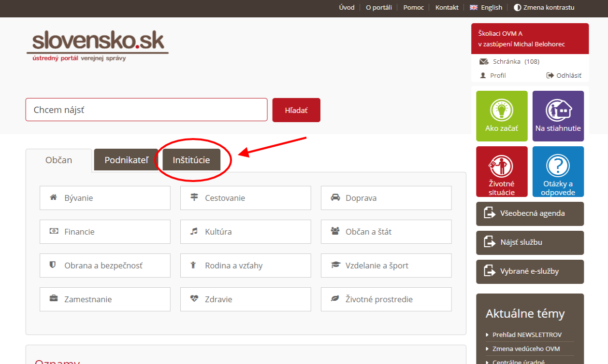
Task: Click the Aktuálne témy heading
Action: [x=525, y=314]
